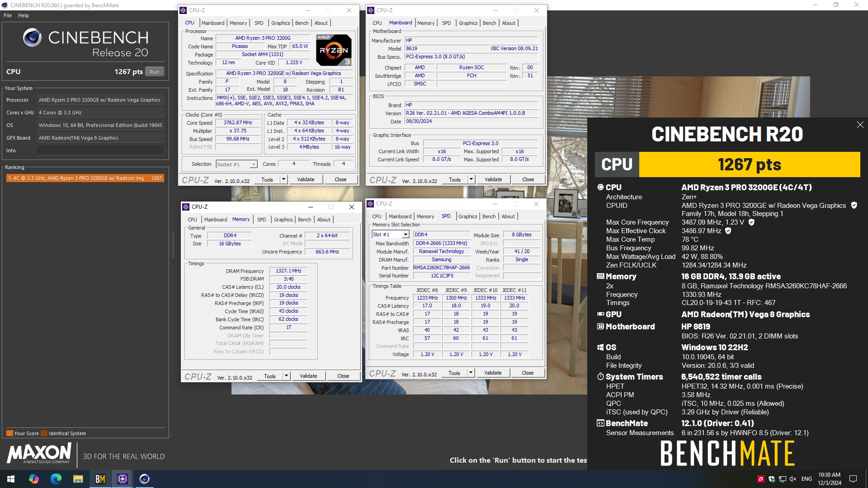Expand the Tools arrow in the CPU-Z SPD window
This screenshot has width=868, height=488.
coord(471,373)
